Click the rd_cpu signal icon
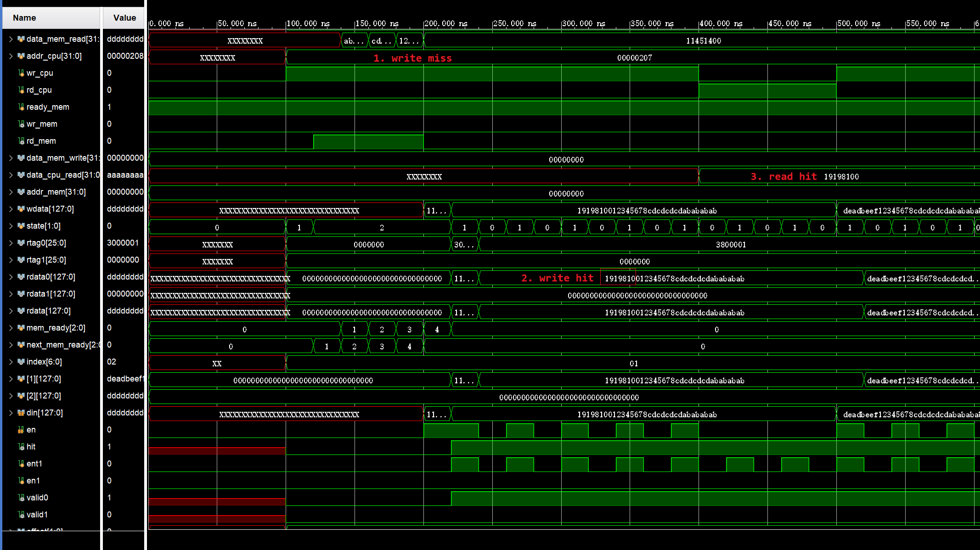The height and width of the screenshot is (550, 980). point(21,90)
